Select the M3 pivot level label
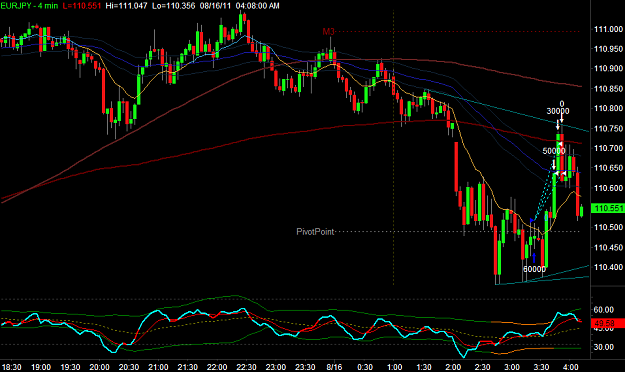 point(328,31)
